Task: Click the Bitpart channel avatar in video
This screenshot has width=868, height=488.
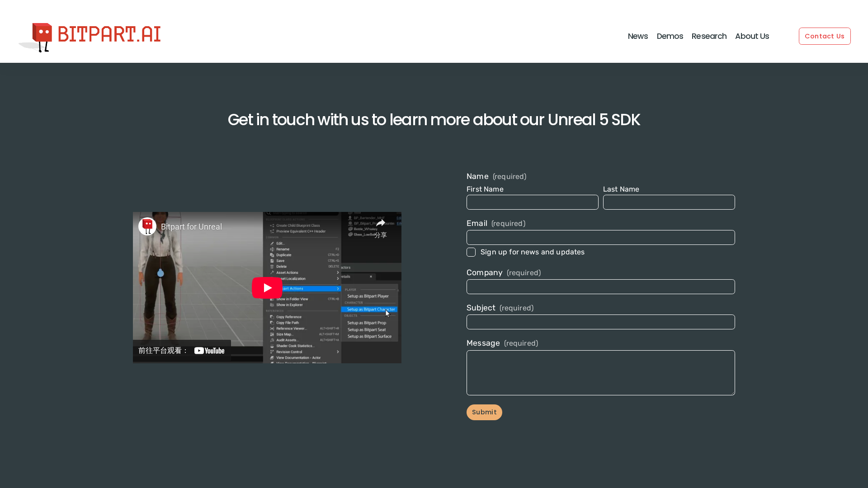Action: 147,226
